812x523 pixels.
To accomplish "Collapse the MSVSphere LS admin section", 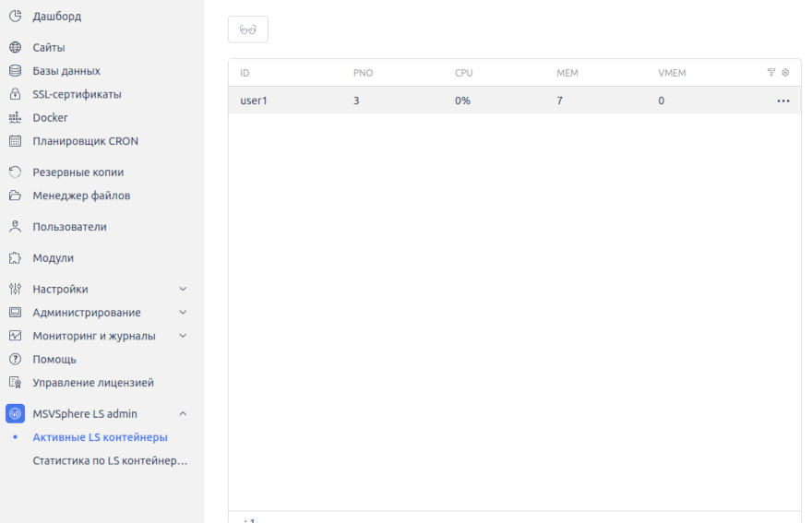I will click(183, 414).
